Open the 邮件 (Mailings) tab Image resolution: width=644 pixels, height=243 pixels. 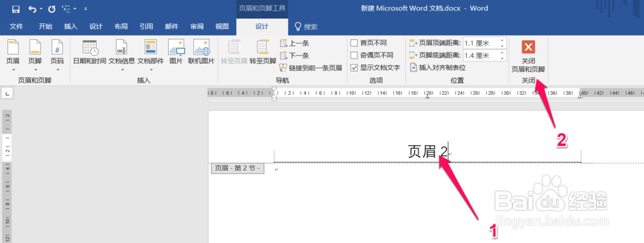tap(172, 26)
